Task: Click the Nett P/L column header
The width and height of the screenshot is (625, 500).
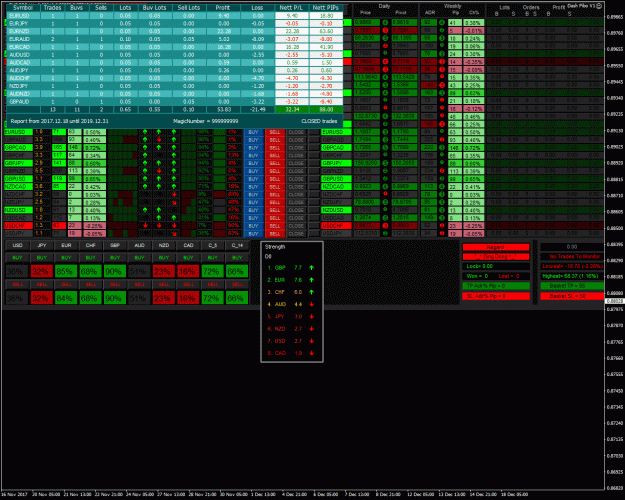Action: tap(291, 8)
